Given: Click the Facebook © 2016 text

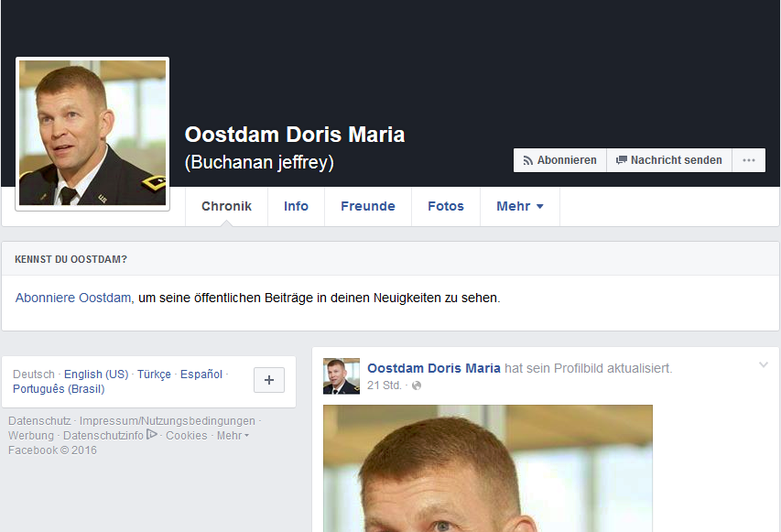Looking at the screenshot, I should 52,451.
